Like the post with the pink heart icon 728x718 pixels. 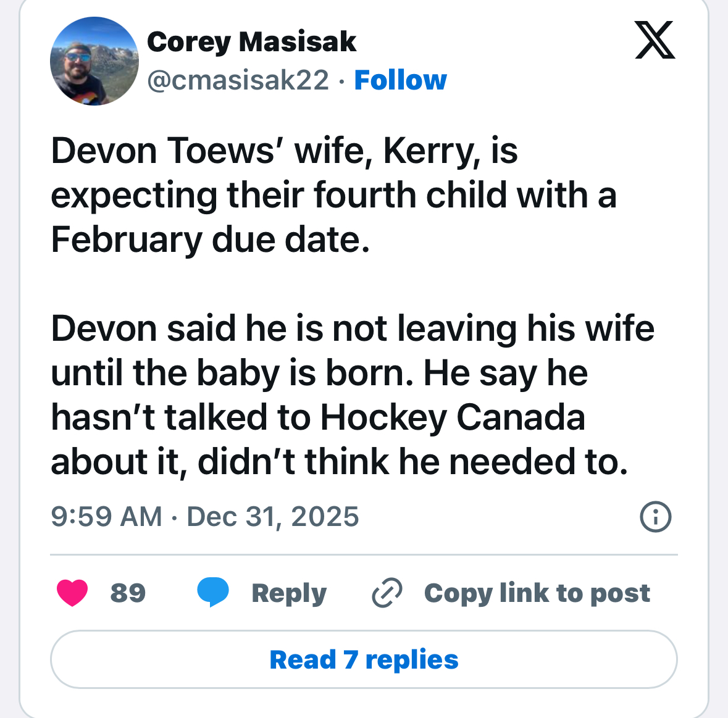(x=72, y=593)
